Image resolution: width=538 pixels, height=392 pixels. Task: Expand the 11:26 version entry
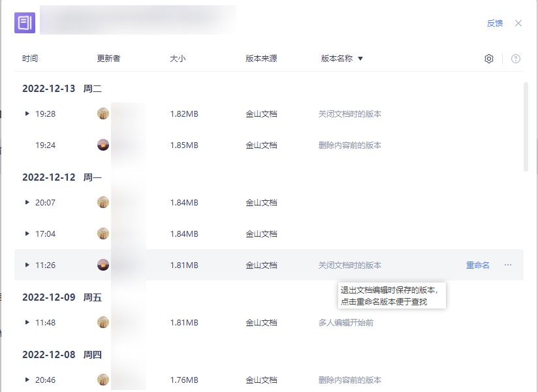(x=27, y=265)
